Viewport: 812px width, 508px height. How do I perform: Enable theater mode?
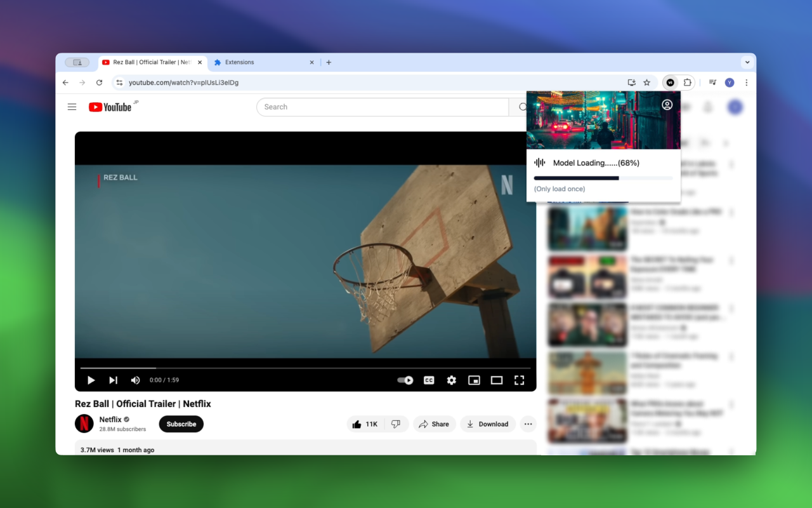pyautogui.click(x=497, y=380)
